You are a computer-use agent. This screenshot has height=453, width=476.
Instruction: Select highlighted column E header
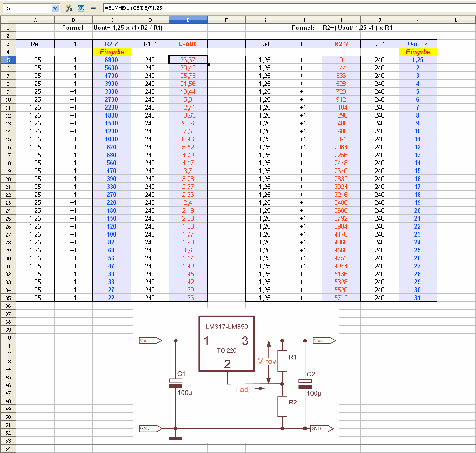(x=188, y=20)
